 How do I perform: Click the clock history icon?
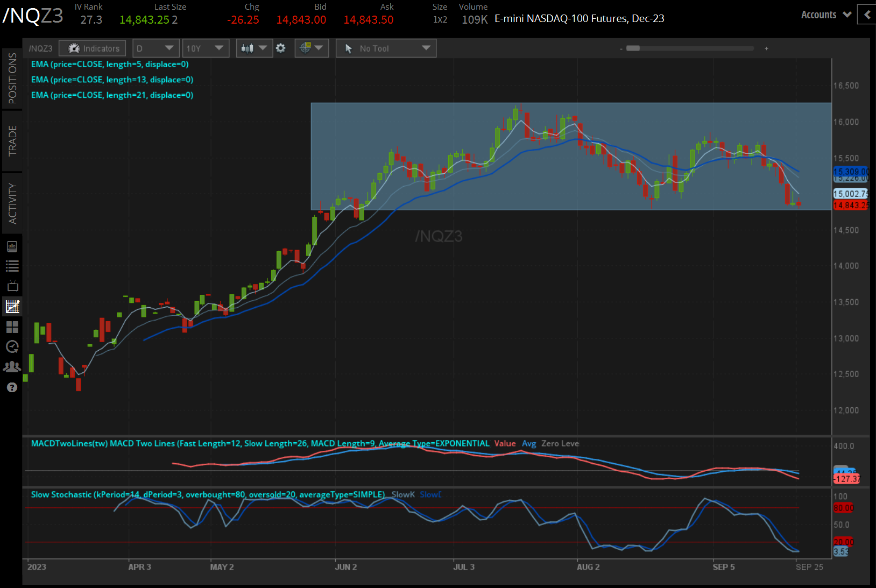coord(12,347)
